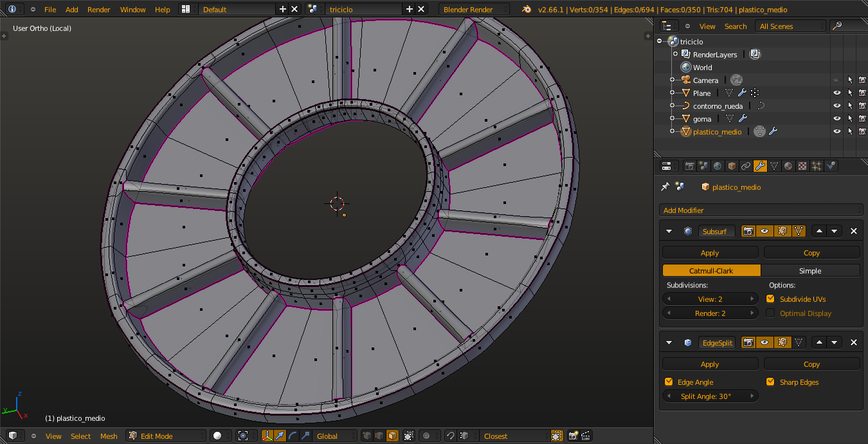Open the Add menu

click(72, 9)
